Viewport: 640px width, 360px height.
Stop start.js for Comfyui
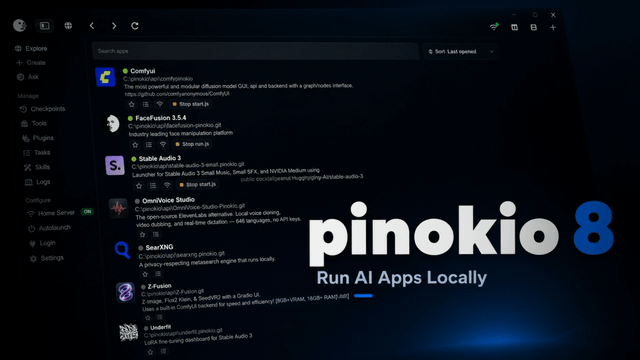(191, 104)
